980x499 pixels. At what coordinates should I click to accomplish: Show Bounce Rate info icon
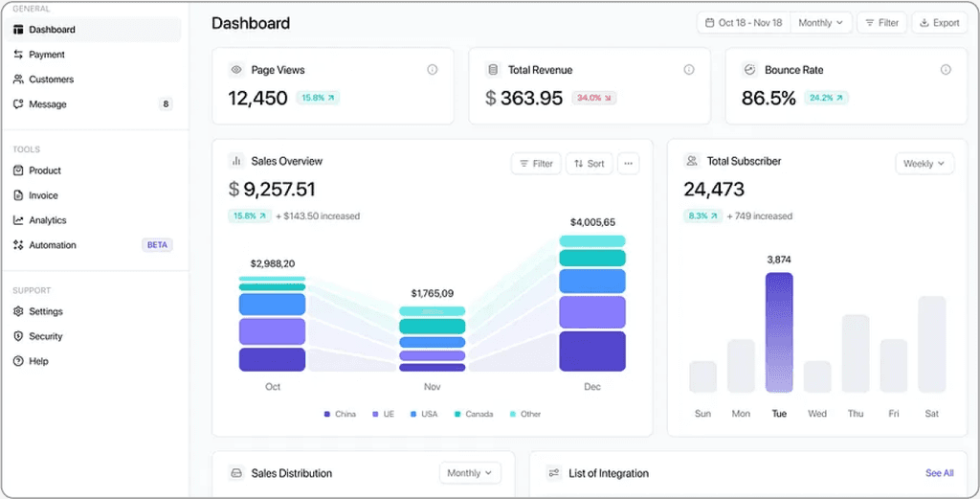(x=946, y=70)
